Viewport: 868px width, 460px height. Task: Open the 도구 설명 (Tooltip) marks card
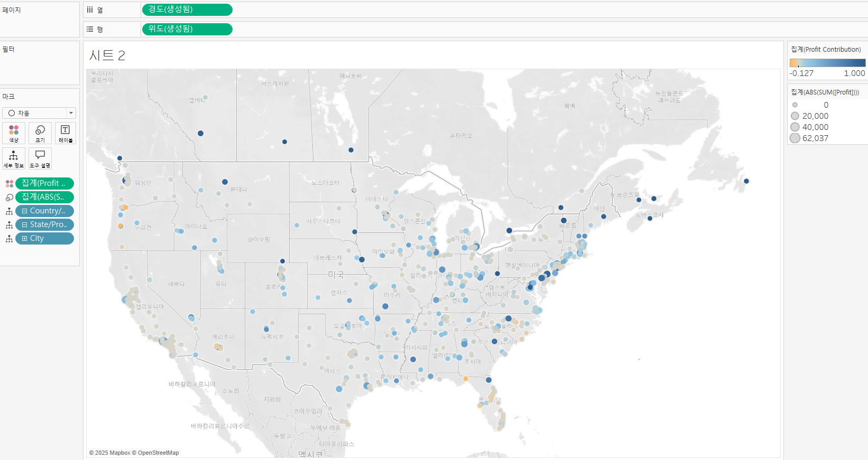point(40,158)
